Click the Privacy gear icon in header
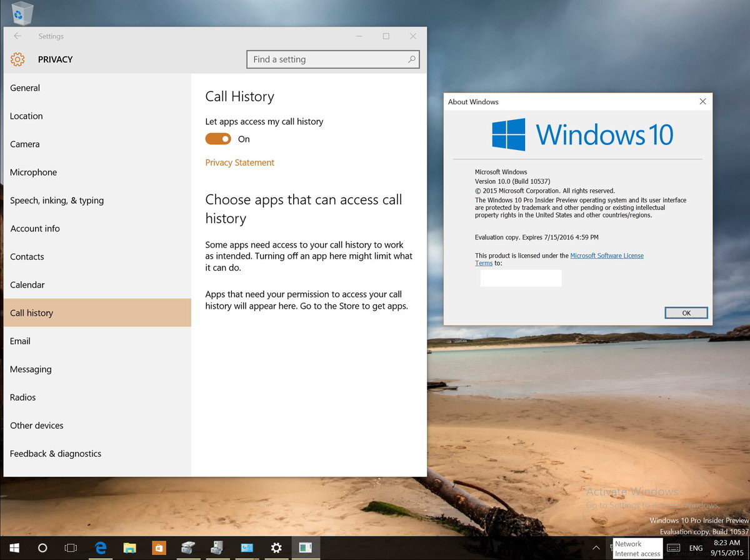The height and width of the screenshot is (560, 750). (17, 59)
